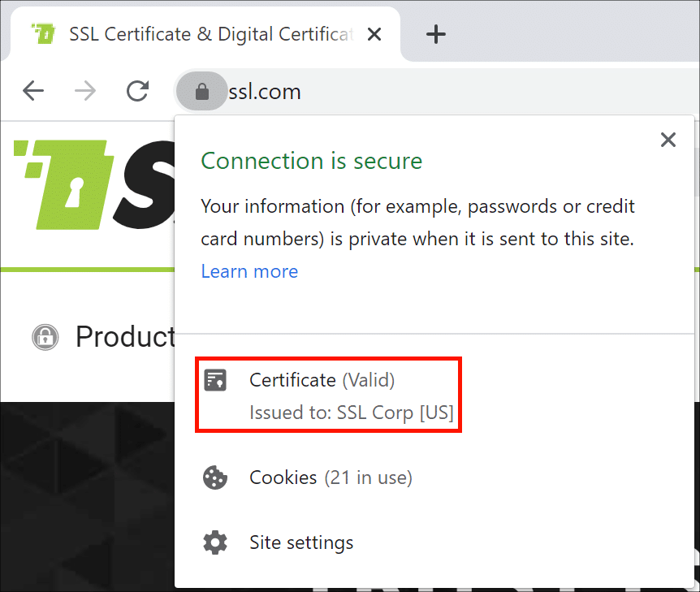The image size is (700, 592).
Task: Open the Products menu on the page
Action: 124,337
